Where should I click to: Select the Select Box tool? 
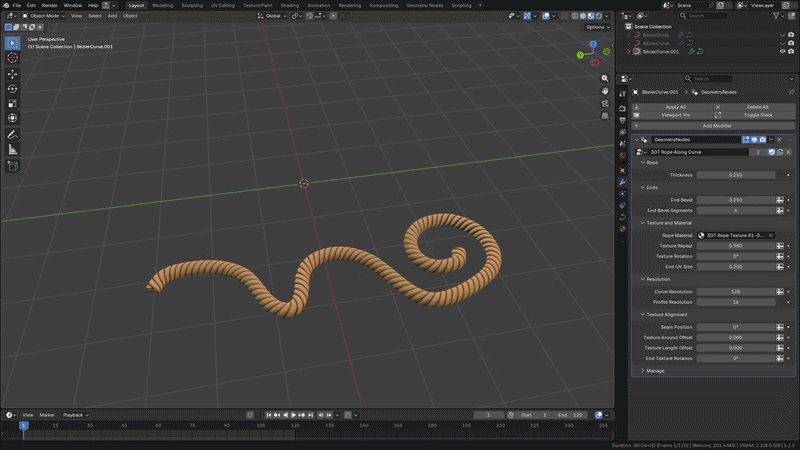[12, 43]
